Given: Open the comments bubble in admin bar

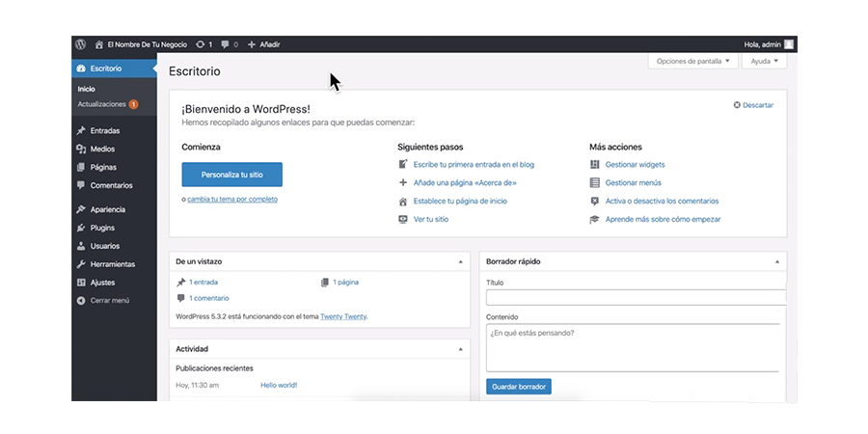Looking at the screenshot, I should (x=225, y=44).
